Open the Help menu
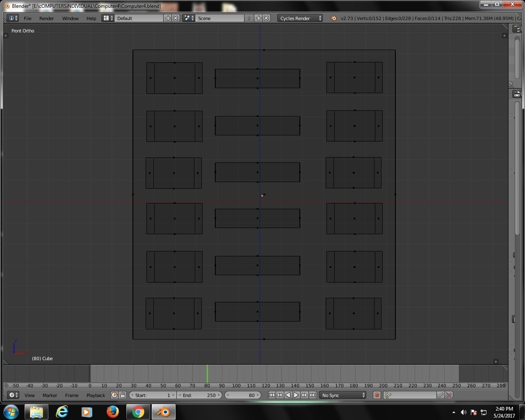This screenshot has width=525, height=420. point(91,18)
